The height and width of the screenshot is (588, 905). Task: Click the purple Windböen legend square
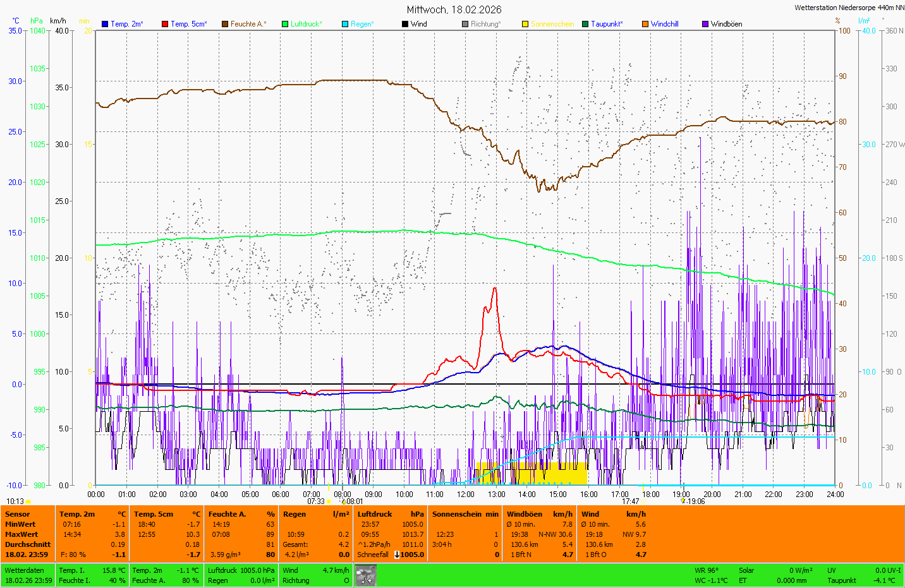[705, 24]
